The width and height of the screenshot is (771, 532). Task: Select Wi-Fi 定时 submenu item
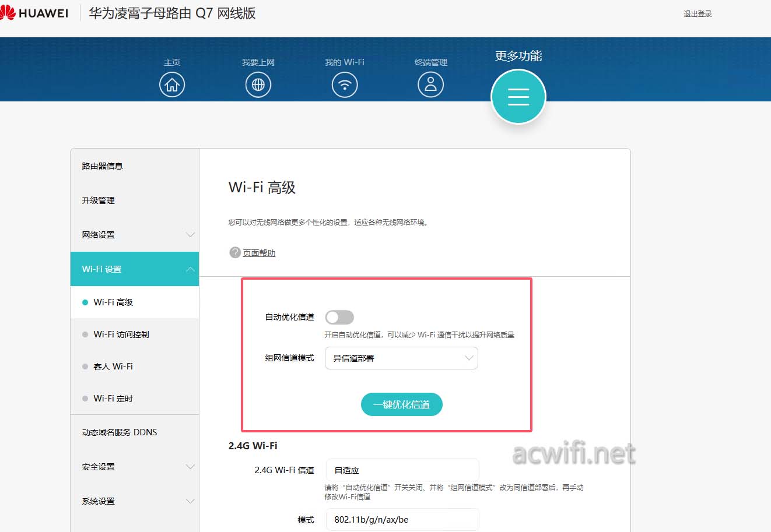pos(135,399)
